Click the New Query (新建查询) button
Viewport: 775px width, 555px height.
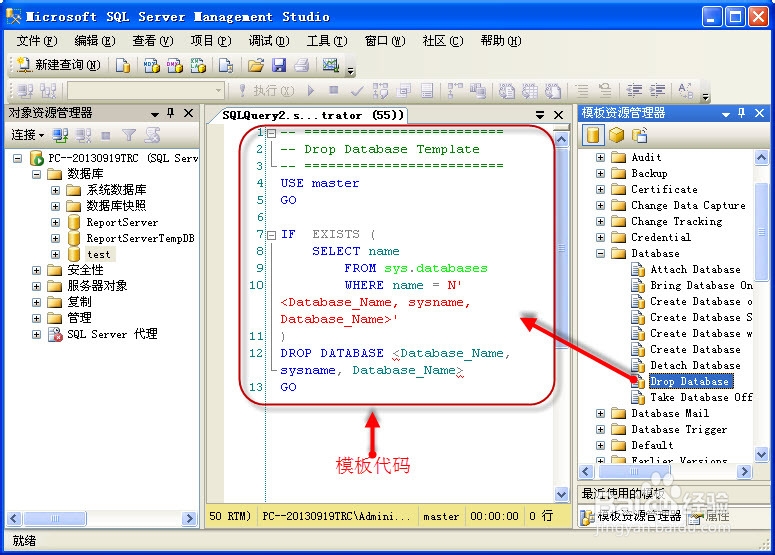point(59,65)
